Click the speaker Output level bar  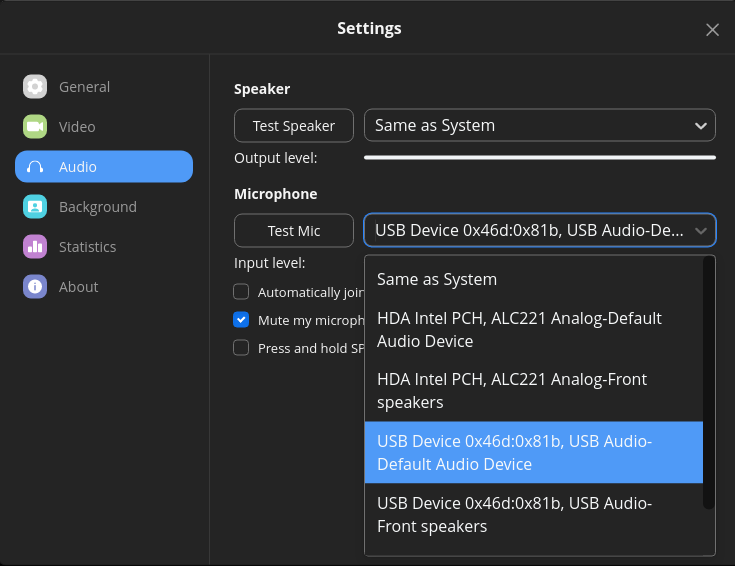point(539,157)
